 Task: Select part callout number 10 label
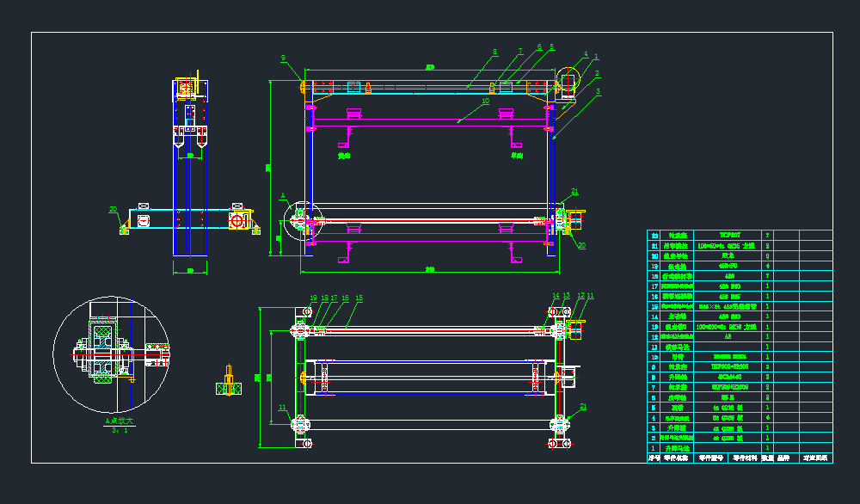click(x=486, y=101)
